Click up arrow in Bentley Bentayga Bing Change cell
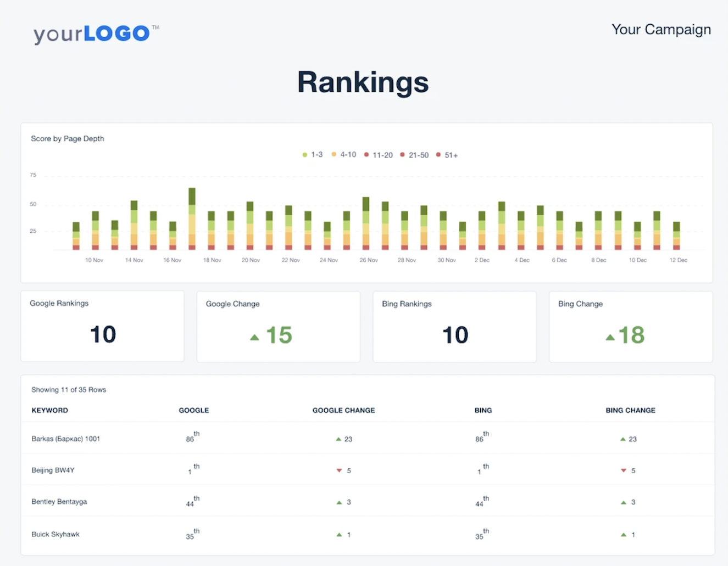 click(x=623, y=502)
